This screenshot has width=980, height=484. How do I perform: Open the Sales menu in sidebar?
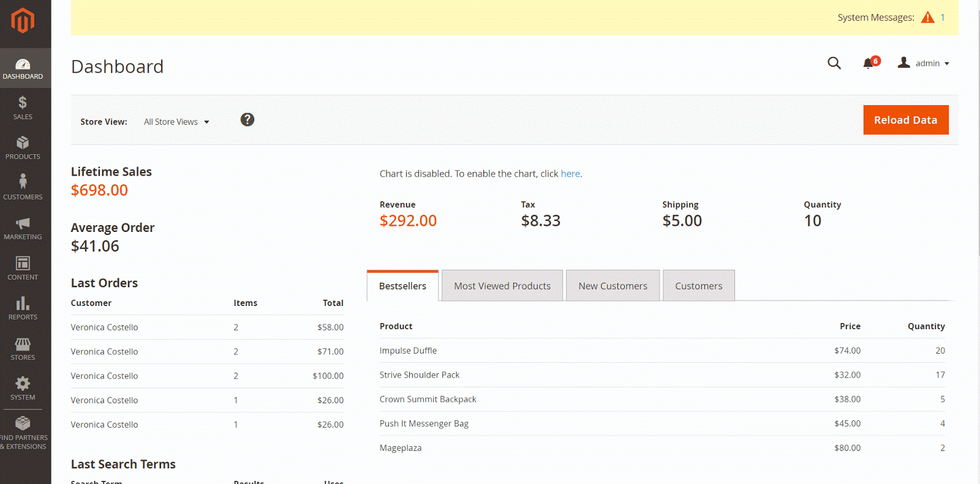[23, 108]
